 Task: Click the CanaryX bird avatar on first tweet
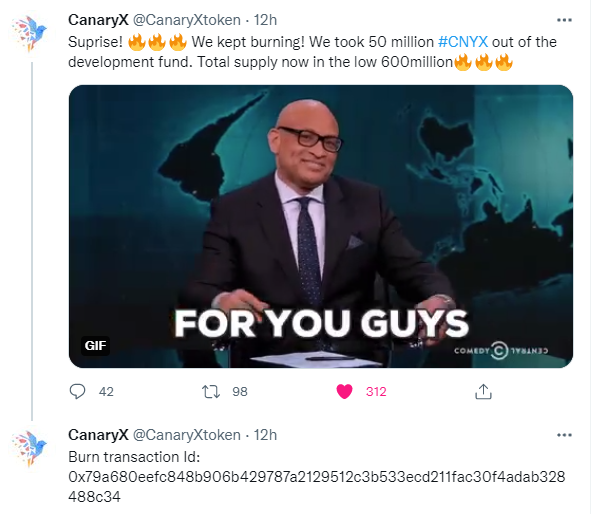(x=29, y=32)
